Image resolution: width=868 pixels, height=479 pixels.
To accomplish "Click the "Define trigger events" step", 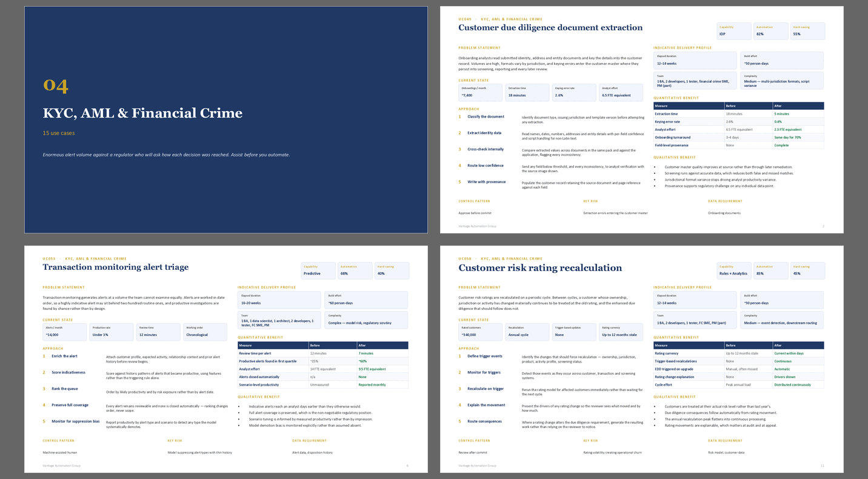I will click(x=484, y=356).
